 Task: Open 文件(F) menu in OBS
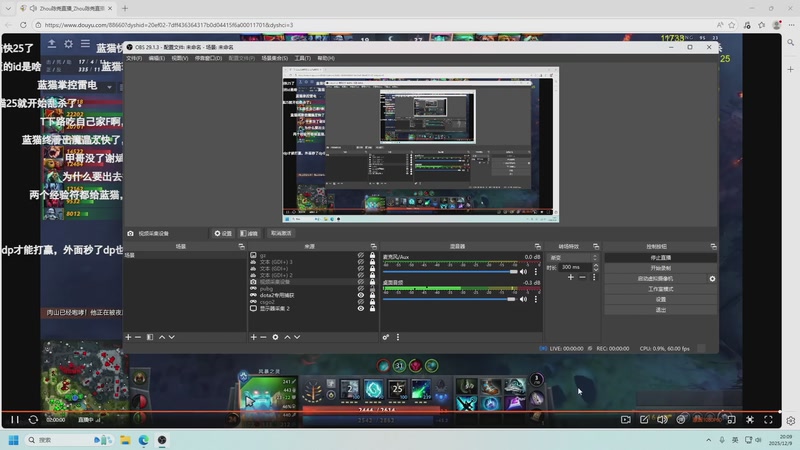point(134,58)
